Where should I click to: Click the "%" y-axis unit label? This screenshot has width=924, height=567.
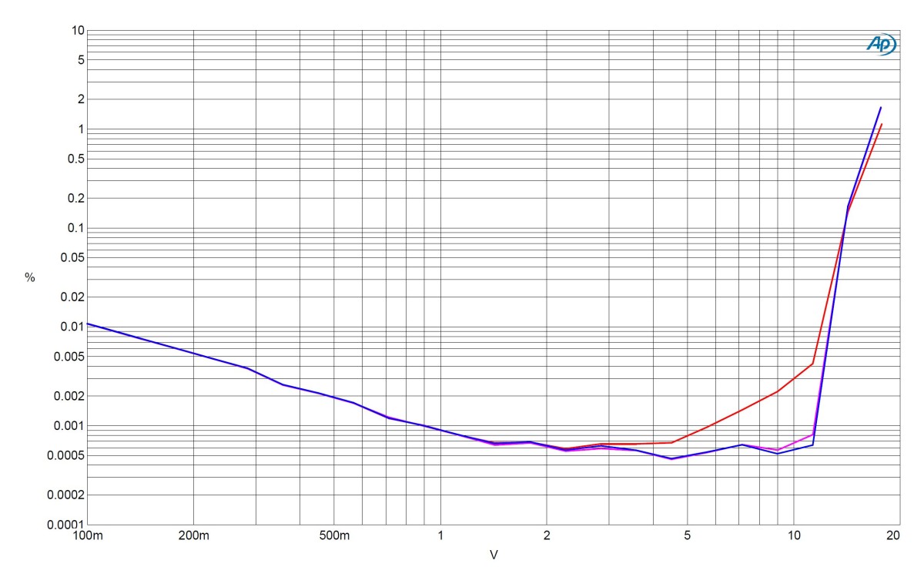tap(30, 277)
